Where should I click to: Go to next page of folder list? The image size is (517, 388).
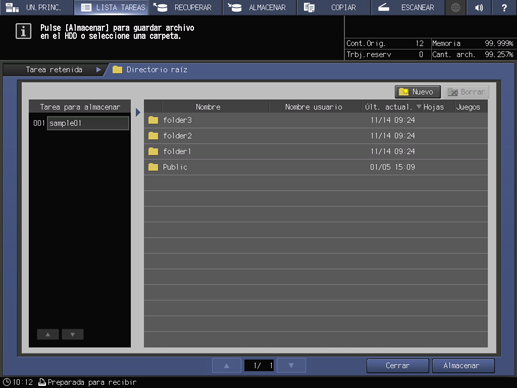point(291,366)
